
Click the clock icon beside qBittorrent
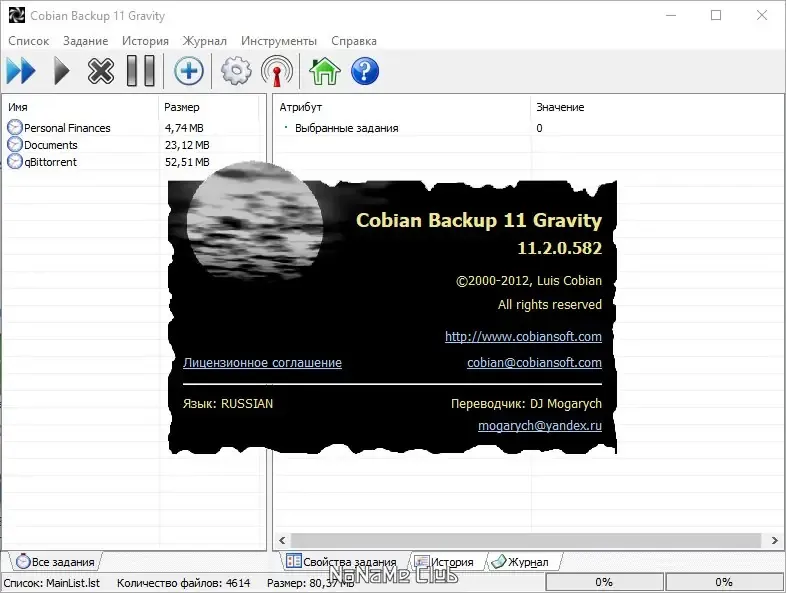15,162
